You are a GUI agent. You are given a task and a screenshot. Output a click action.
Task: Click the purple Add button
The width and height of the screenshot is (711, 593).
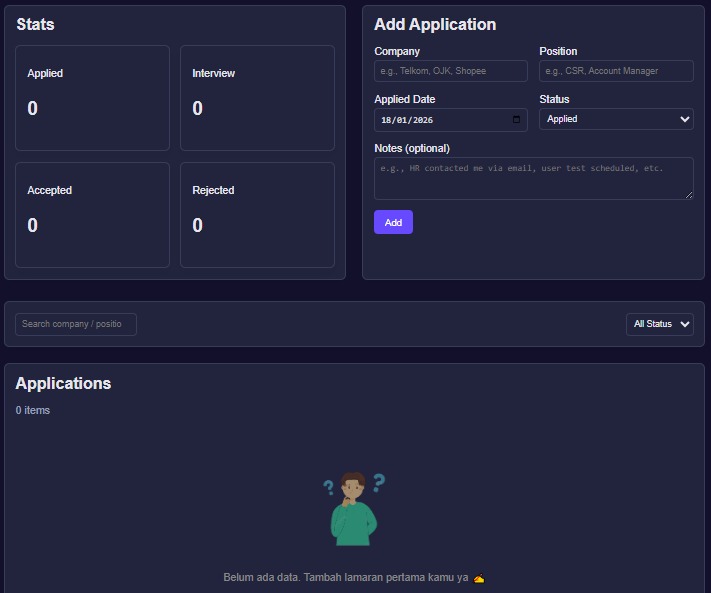pyautogui.click(x=393, y=222)
